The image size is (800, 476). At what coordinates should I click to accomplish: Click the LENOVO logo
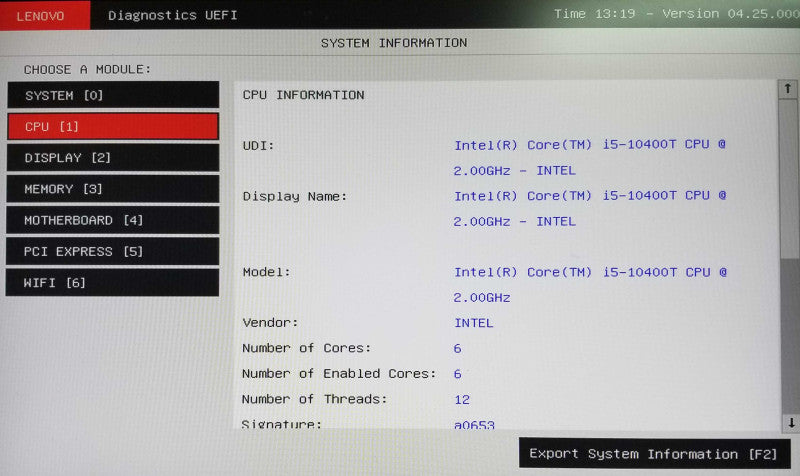pyautogui.click(x=45, y=15)
